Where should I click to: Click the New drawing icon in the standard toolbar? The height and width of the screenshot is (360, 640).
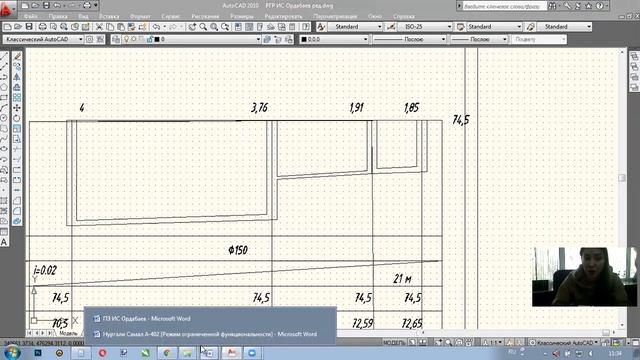[7, 27]
